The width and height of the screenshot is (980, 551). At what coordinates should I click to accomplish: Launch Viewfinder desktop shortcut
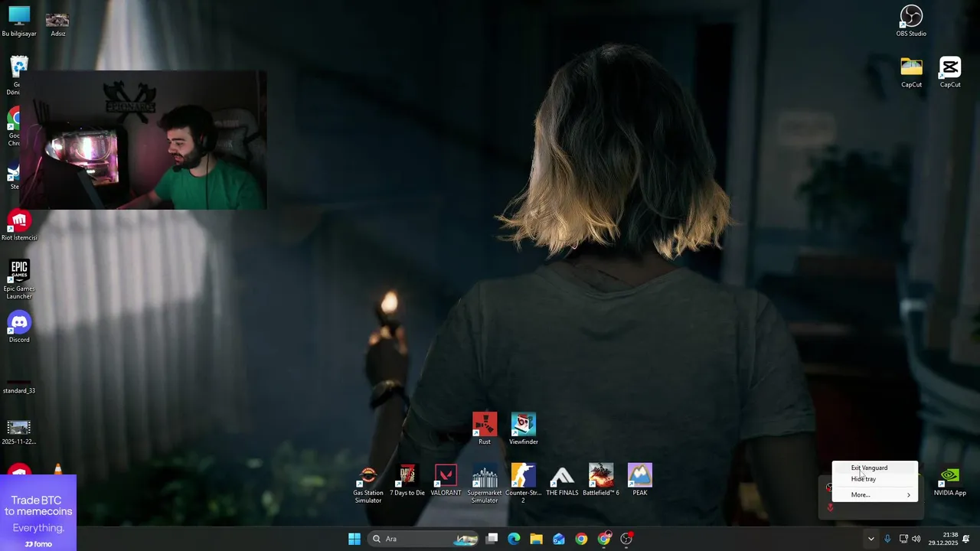point(524,429)
